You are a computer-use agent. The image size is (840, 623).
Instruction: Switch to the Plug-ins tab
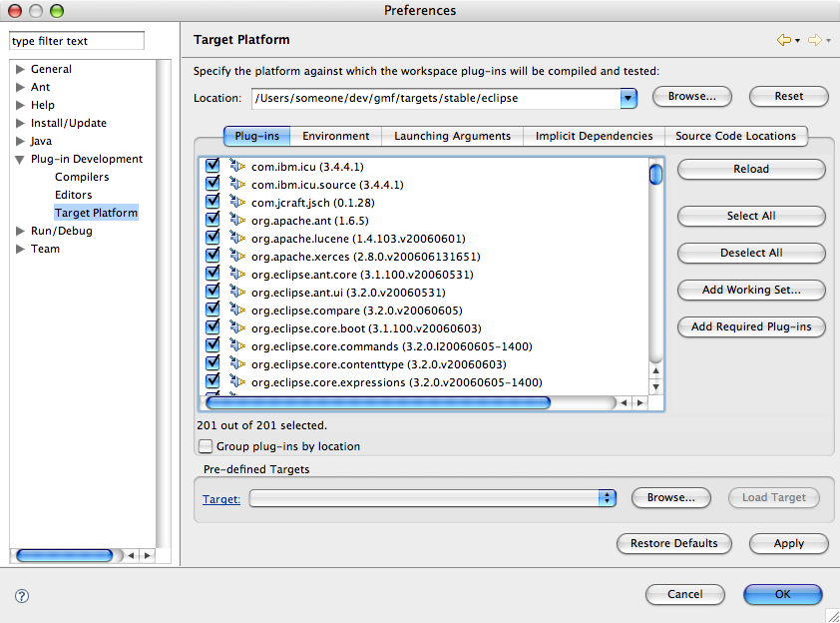tap(256, 136)
